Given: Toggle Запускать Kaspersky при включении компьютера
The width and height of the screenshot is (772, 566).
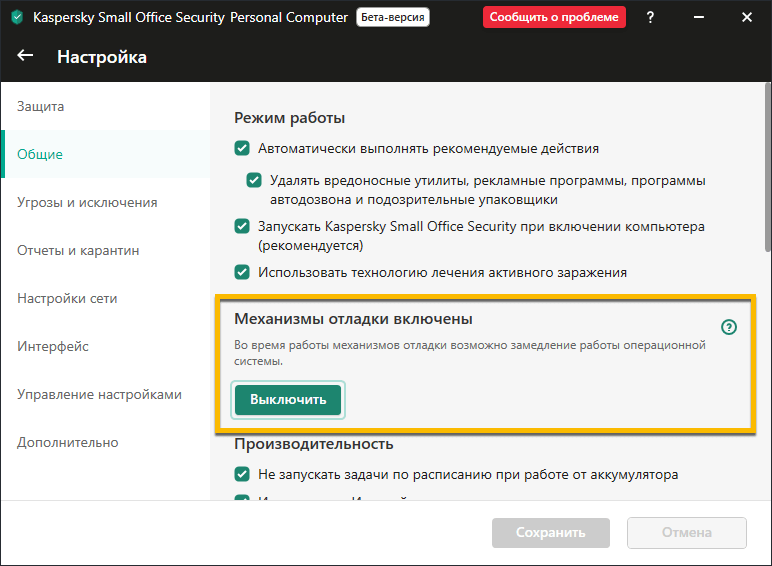Looking at the screenshot, I should pyautogui.click(x=242, y=226).
